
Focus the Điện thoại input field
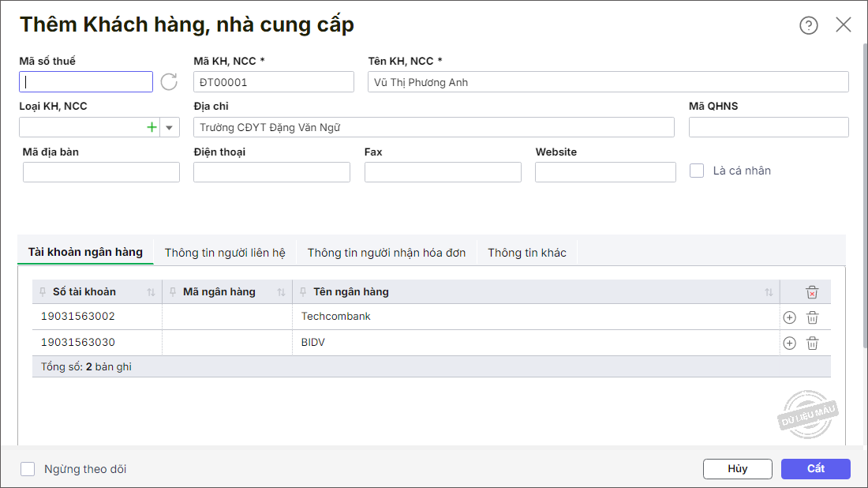tap(271, 172)
